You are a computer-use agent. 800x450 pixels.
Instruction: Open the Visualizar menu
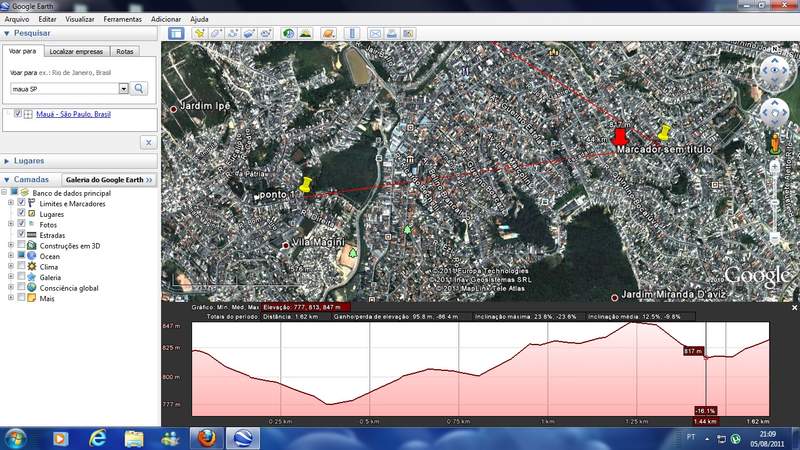tap(80, 19)
